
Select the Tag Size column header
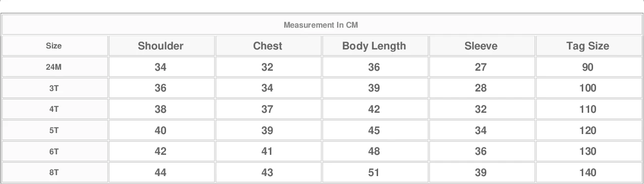click(588, 46)
